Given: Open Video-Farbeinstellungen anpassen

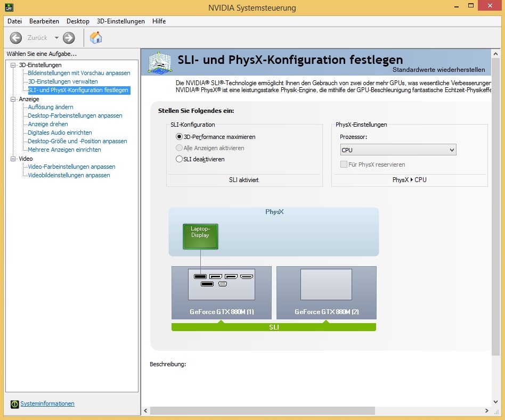Looking at the screenshot, I should (71, 167).
